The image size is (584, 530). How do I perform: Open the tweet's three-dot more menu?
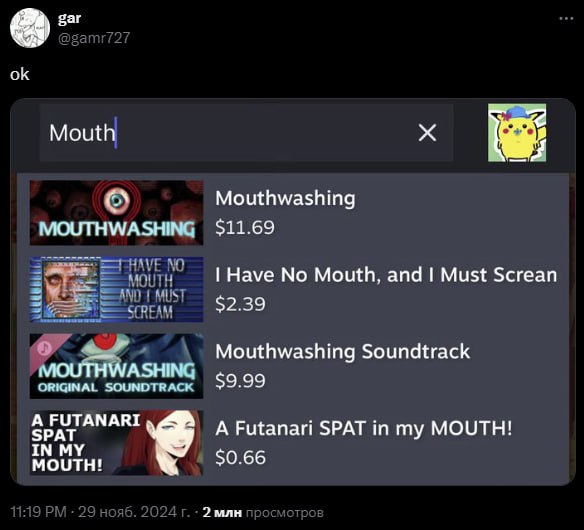pos(566,19)
